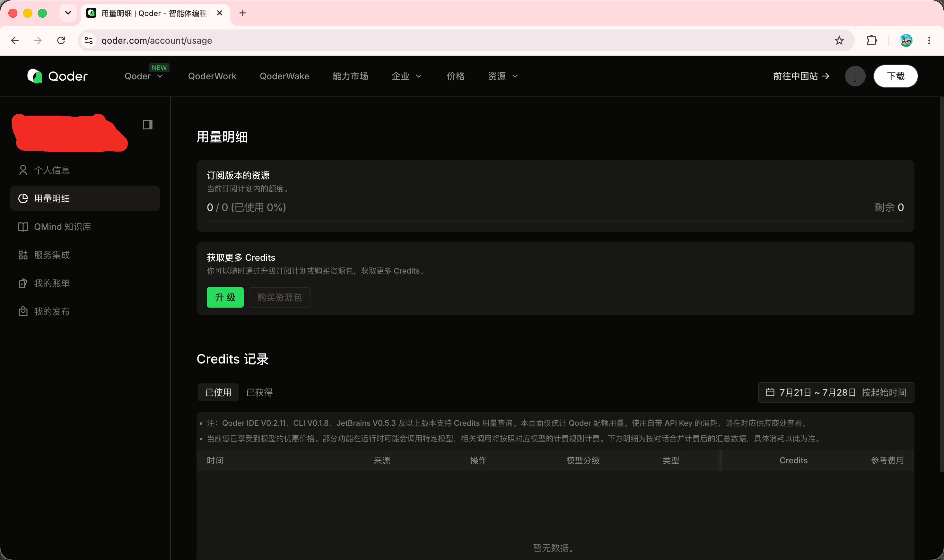The image size is (944, 560).
Task: Click the 暂无数据。 empty table message
Action: (x=555, y=547)
